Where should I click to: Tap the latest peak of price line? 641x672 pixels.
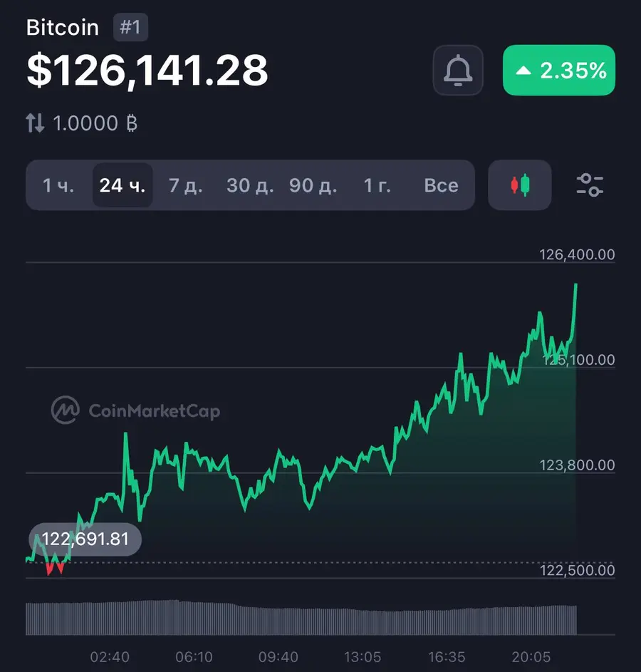[x=575, y=285]
